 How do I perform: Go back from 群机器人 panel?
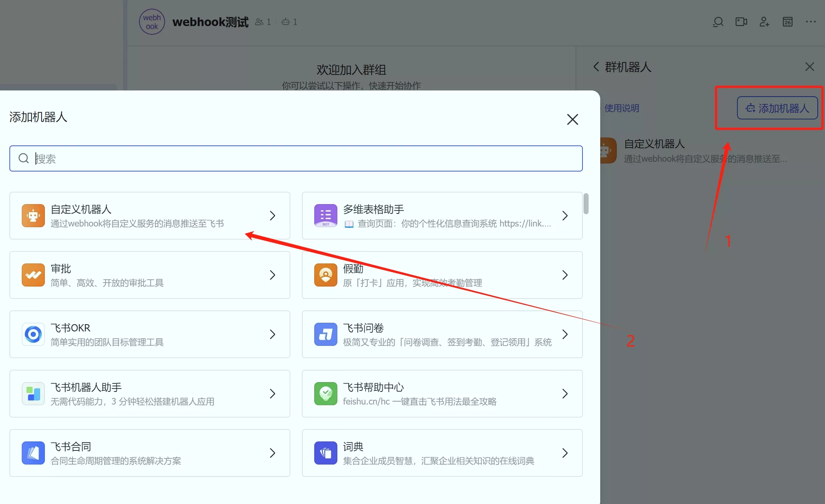[596, 67]
